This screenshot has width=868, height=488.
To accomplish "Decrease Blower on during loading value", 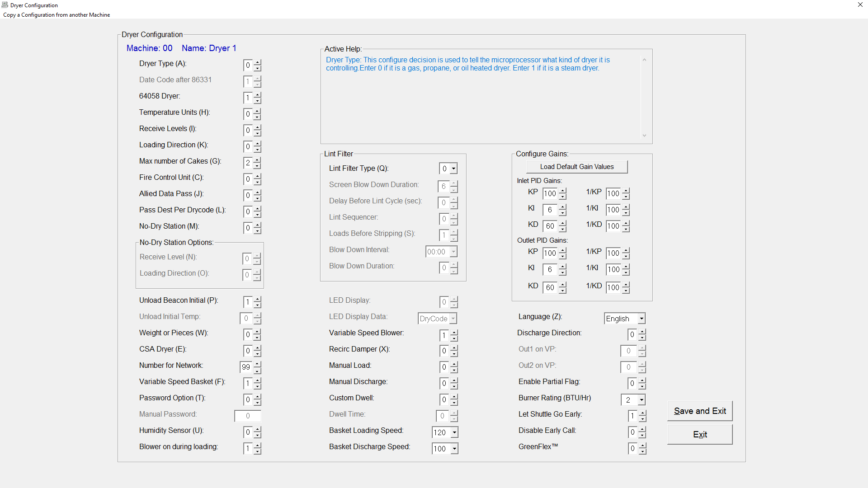I will [257, 451].
